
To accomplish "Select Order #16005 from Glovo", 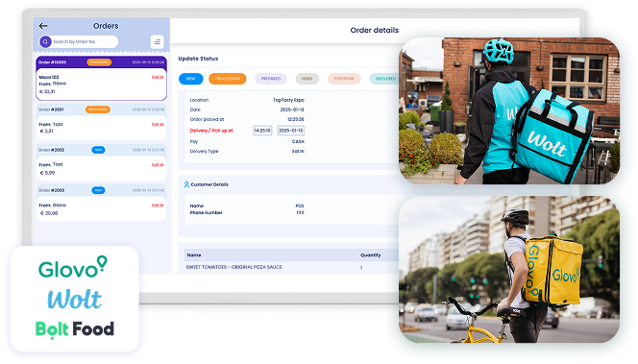I will [101, 79].
